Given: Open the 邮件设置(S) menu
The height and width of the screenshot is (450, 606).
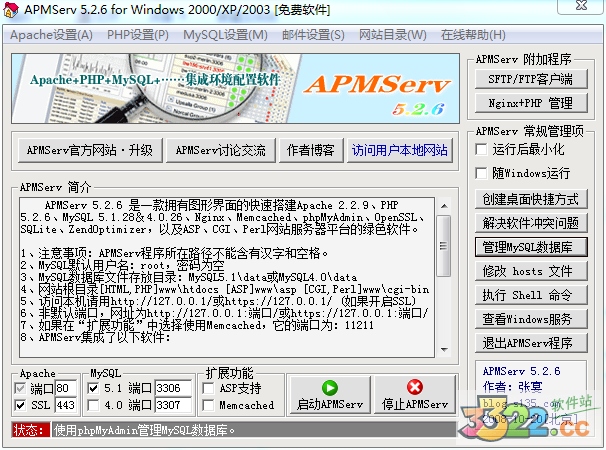Looking at the screenshot, I should (x=313, y=35).
